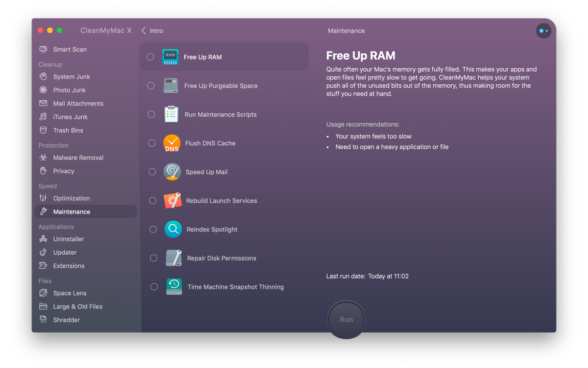Select the Reindex Spotlight radio button

tap(153, 230)
